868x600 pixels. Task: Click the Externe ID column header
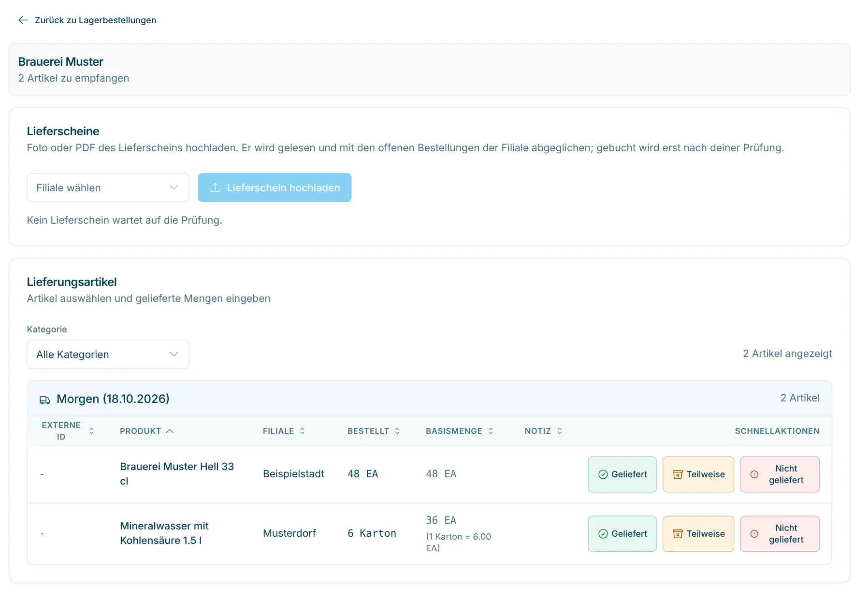point(68,431)
